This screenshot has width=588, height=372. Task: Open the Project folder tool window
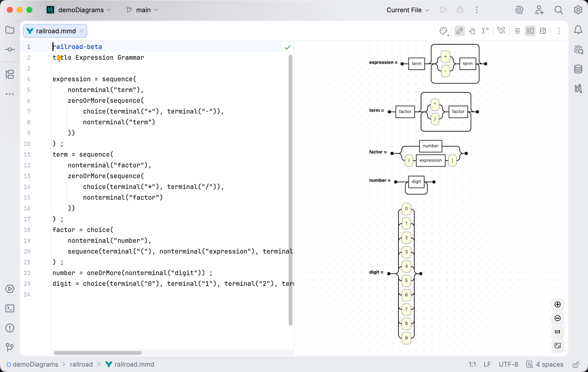(x=10, y=30)
